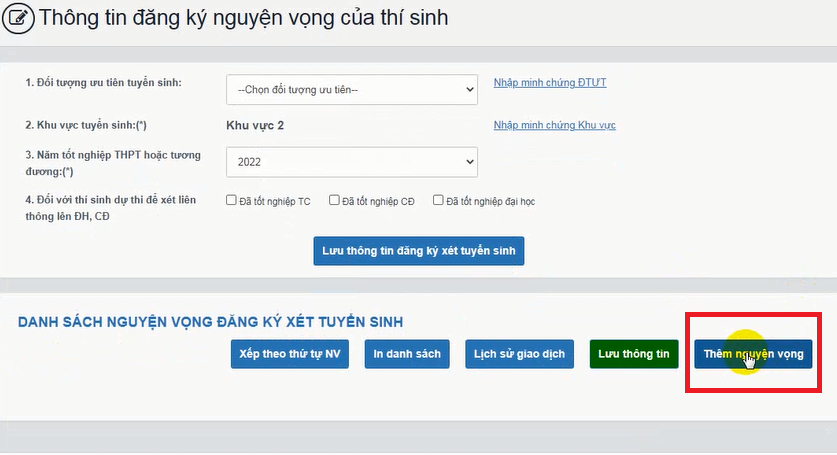Viewport: 837px width, 455px height.
Task: Follow the "Nhập minh chứng Khu vực" link
Action: pos(554,125)
